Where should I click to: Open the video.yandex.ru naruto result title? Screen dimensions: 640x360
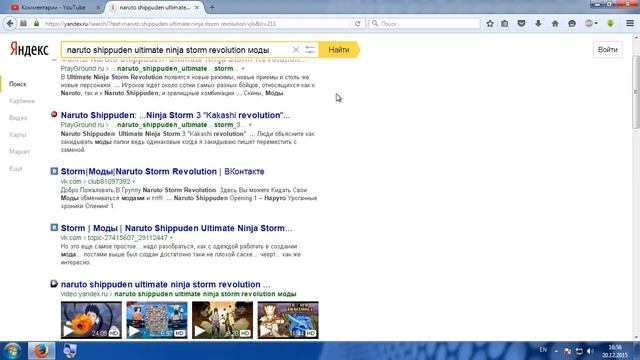tap(165, 284)
